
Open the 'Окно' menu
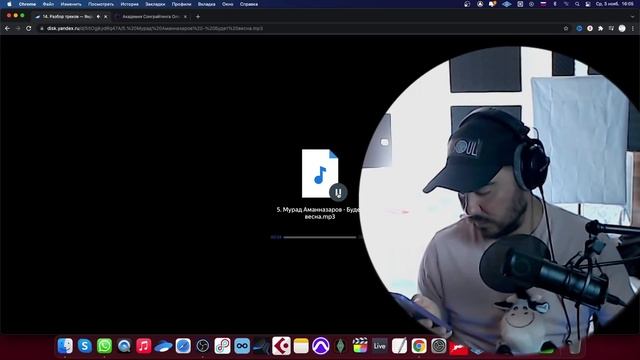(x=227, y=4)
